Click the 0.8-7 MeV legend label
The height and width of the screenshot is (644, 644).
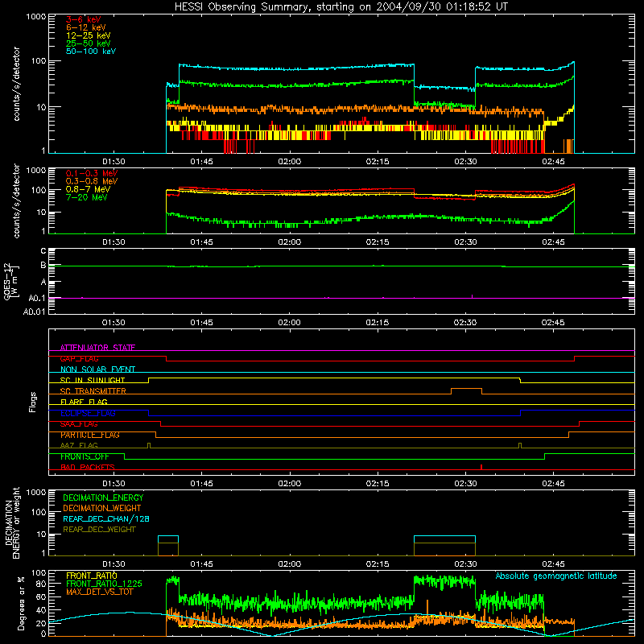[88, 189]
